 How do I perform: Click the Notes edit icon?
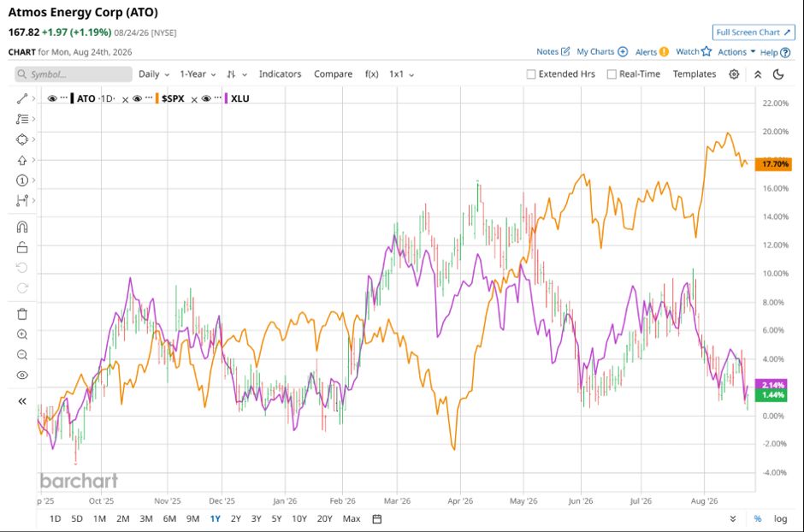coord(565,51)
